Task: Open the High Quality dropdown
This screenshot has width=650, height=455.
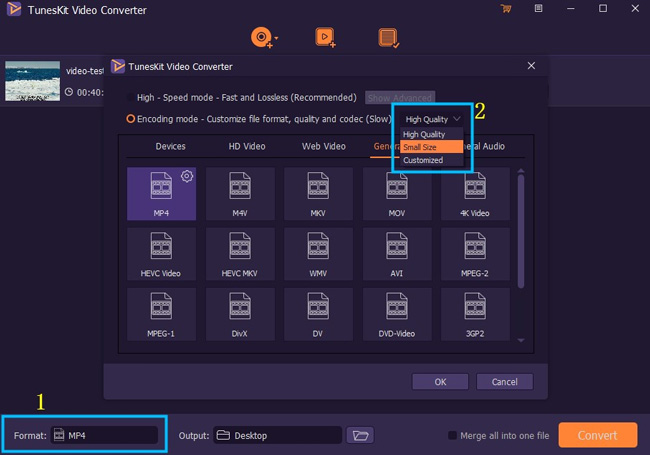Action: [432, 119]
